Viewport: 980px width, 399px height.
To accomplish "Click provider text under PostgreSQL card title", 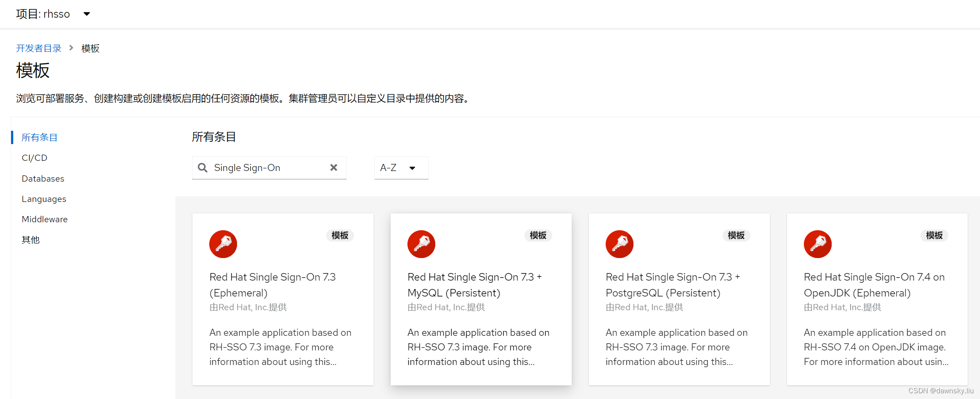I will (x=644, y=307).
